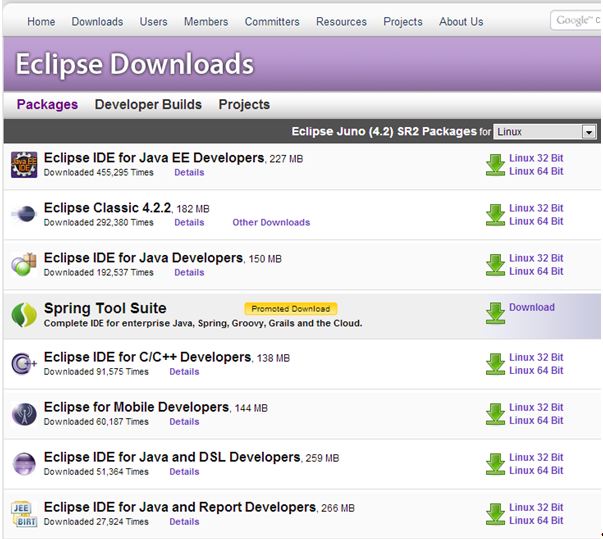The width and height of the screenshot is (603, 539).
Task: Open the Downloads menu item
Action: click(97, 22)
